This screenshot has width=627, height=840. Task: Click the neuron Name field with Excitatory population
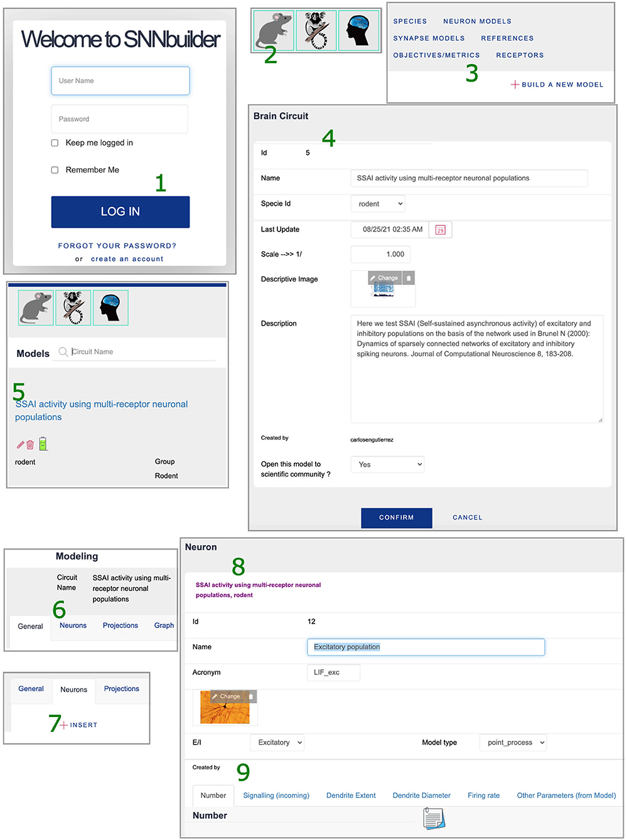(426, 647)
